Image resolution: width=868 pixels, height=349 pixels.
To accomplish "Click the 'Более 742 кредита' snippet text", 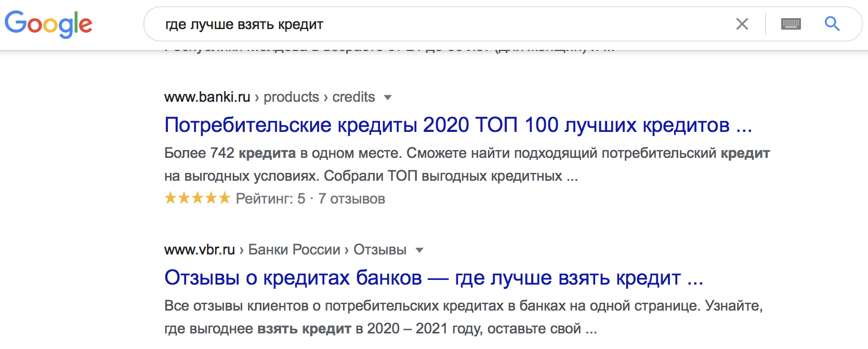I will pos(230,153).
